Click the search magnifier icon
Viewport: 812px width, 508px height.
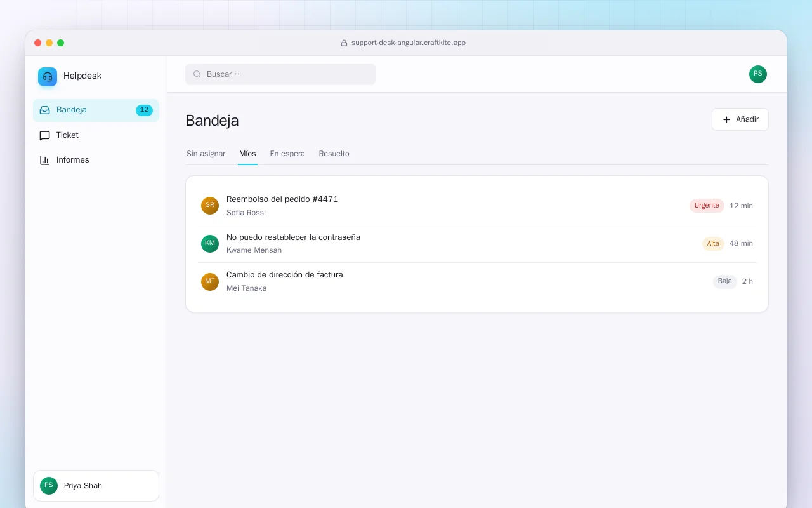197,74
